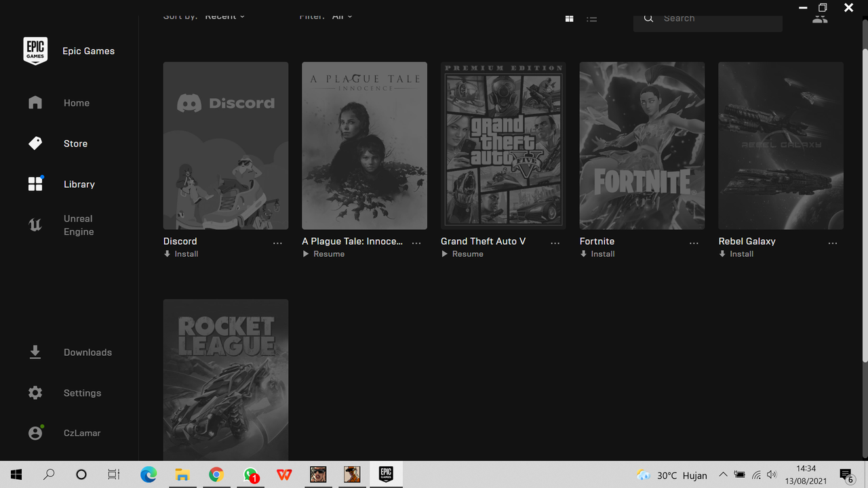Open Grand Theft Auto V ellipsis menu
Viewport: 868px width, 488px height.
555,243
